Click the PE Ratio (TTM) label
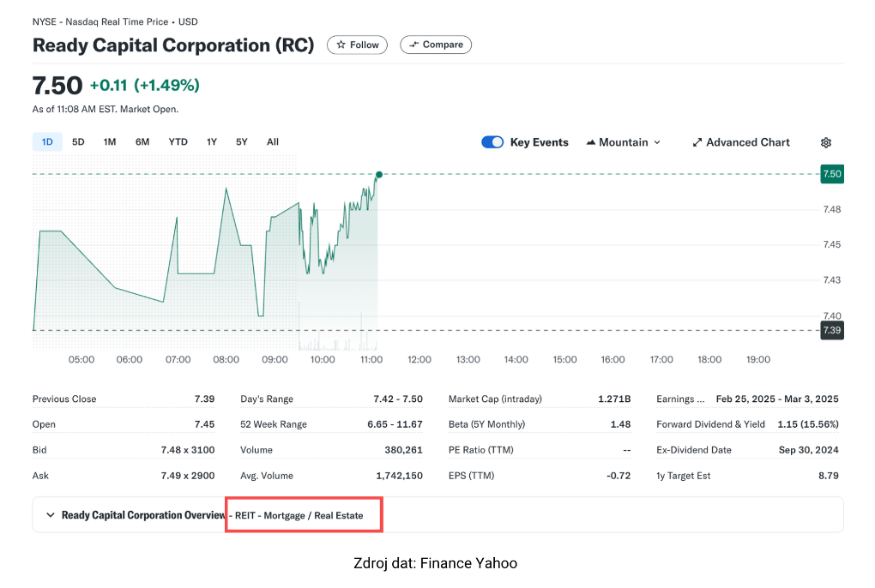Viewport: 875px width, 588px height. 481,450
